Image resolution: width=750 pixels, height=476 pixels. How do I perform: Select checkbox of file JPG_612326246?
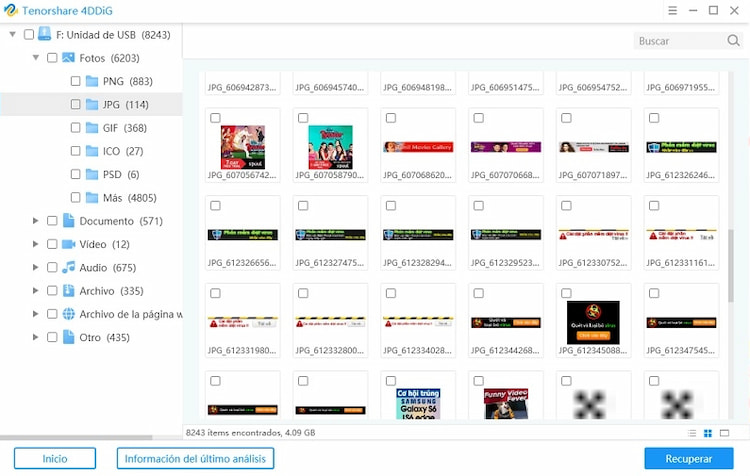coord(654,118)
